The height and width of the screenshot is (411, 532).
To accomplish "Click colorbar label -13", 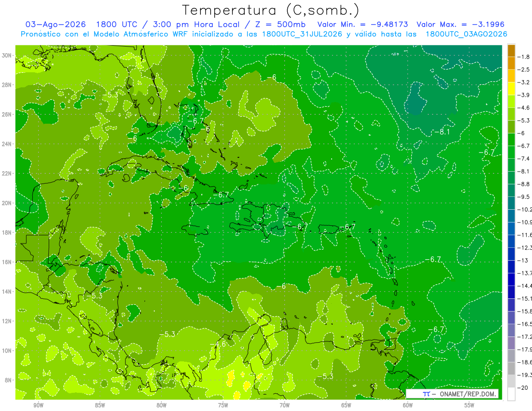I will click(x=523, y=260).
